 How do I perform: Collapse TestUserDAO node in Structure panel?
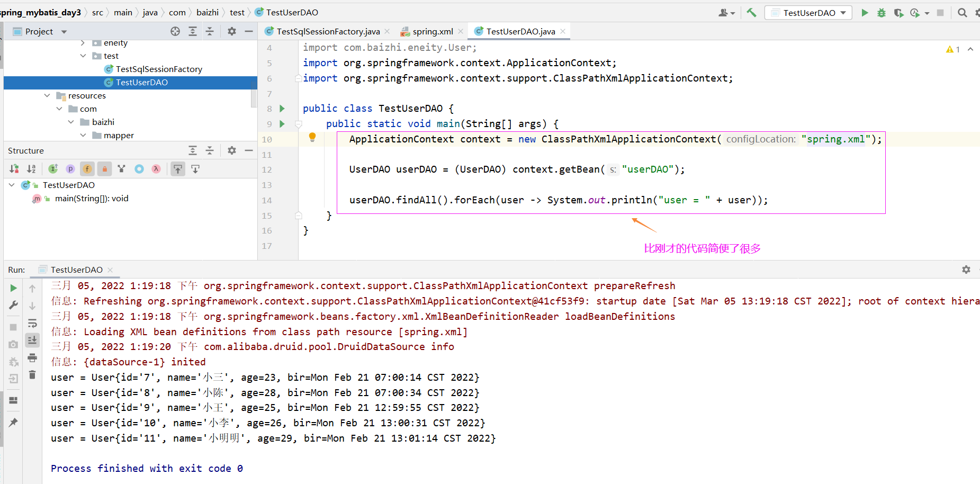coord(12,185)
